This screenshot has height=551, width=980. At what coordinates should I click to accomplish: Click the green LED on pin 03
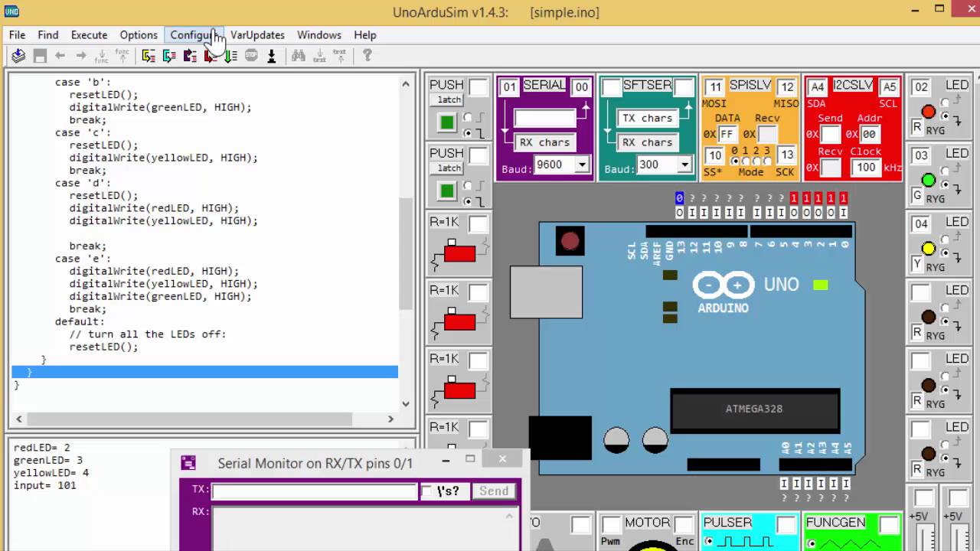(928, 181)
